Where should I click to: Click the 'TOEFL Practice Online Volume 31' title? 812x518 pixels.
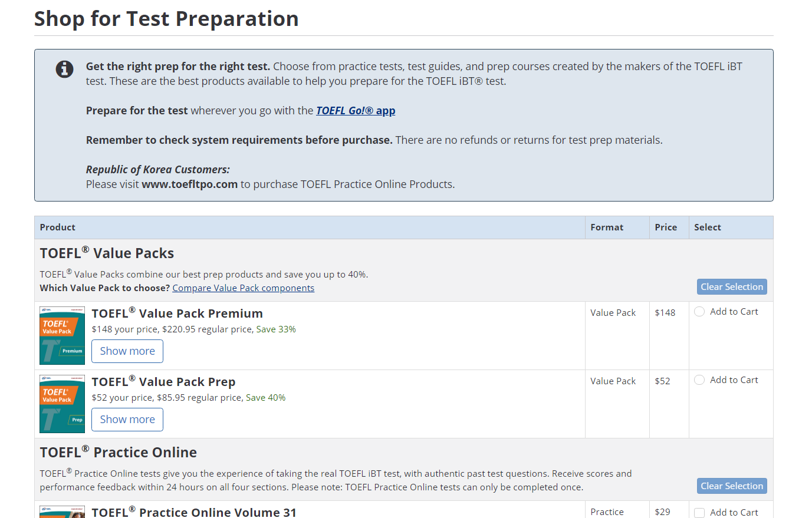tap(194, 512)
